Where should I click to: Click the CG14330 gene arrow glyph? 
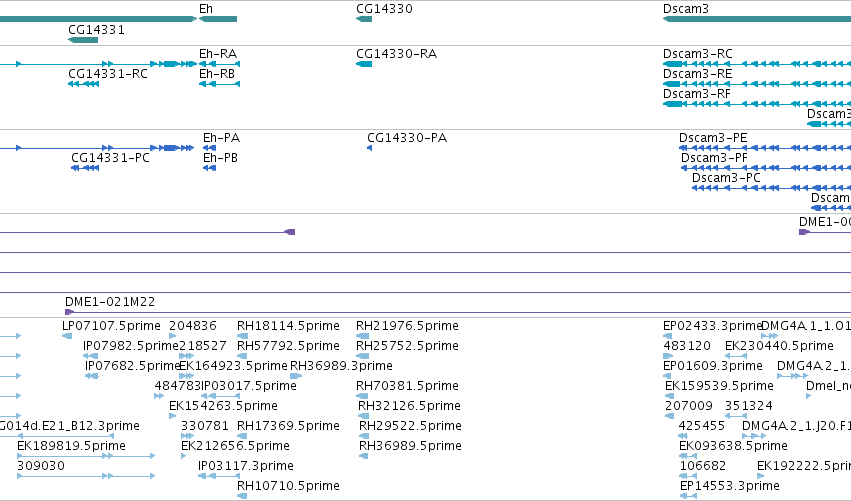pos(364,19)
